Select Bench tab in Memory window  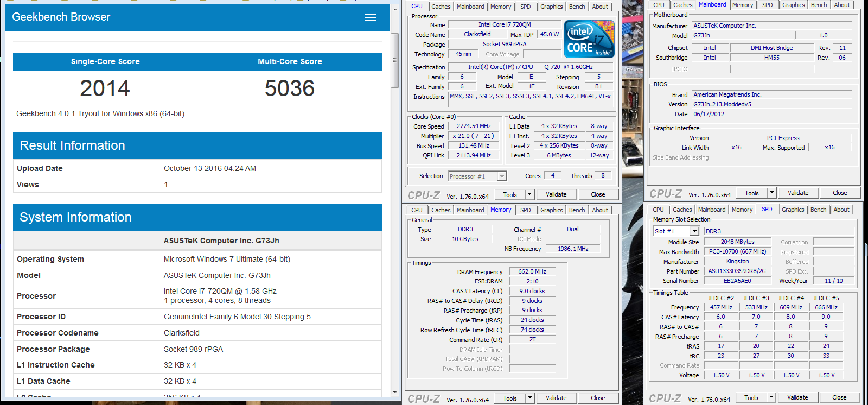[x=577, y=210]
